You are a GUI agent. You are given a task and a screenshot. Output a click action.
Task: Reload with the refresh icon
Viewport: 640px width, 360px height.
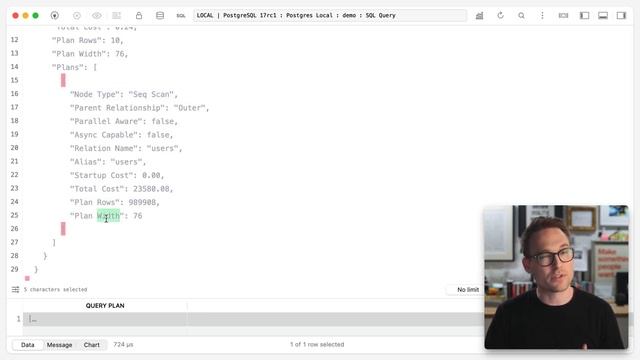point(500,16)
